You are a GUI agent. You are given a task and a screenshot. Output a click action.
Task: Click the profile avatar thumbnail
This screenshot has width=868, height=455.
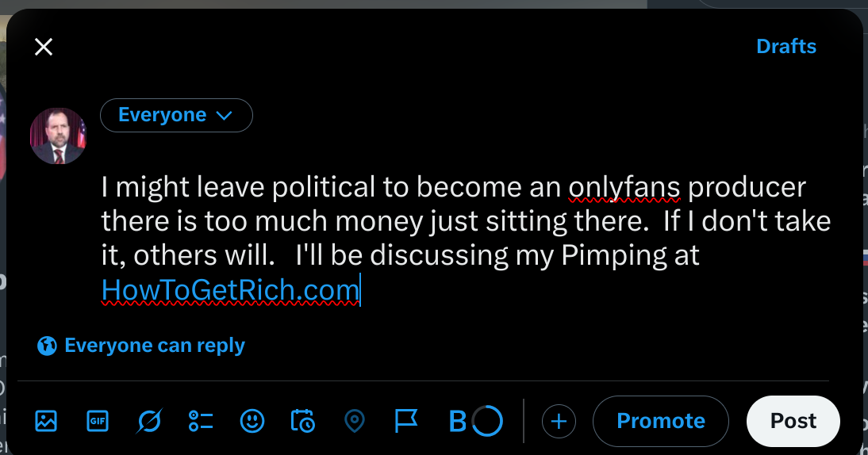pos(58,136)
